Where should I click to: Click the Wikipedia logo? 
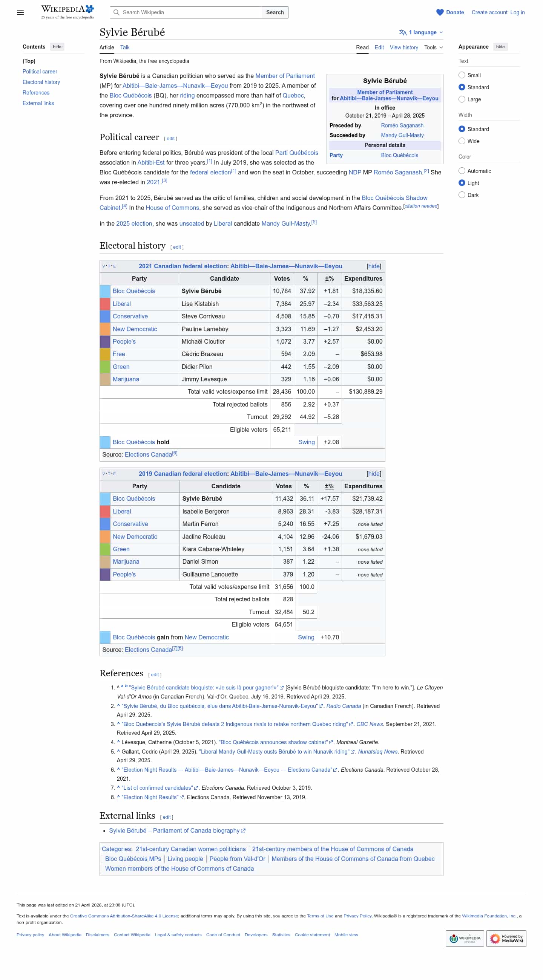[67, 12]
